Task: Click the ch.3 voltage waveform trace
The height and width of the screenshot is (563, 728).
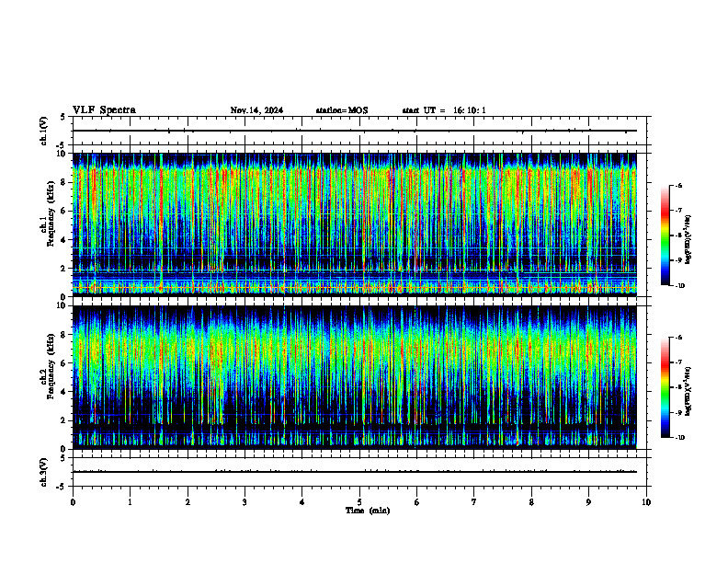Action: pos(354,472)
